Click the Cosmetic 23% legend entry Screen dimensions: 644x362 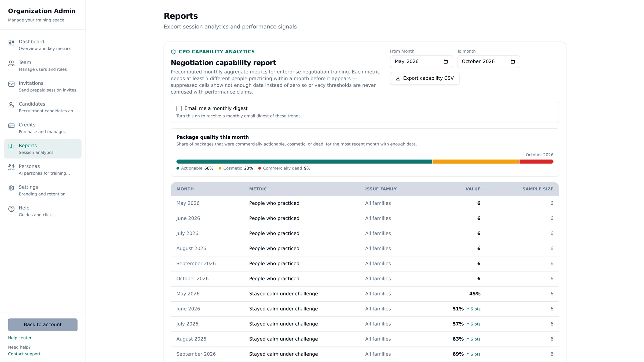236,168
